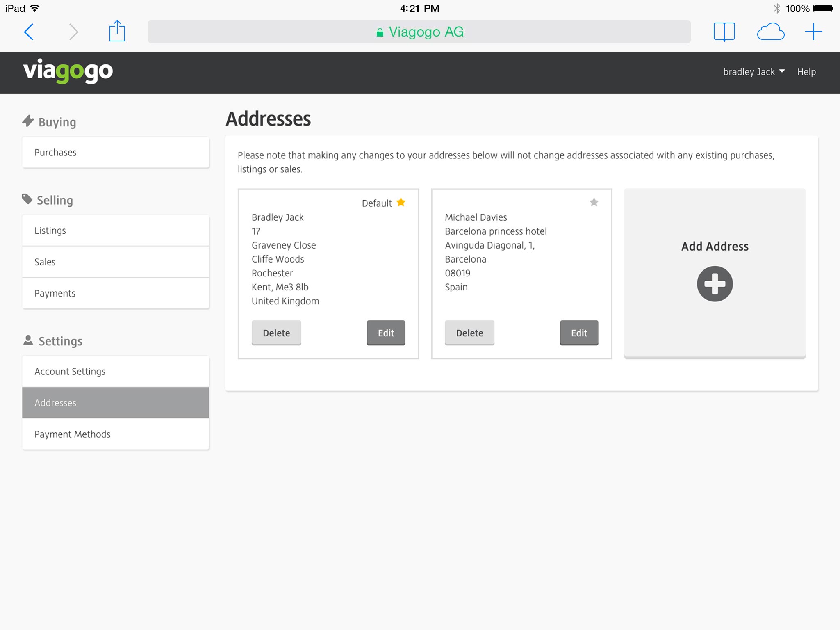Toggle default star on Bradley Jack address
The width and height of the screenshot is (840, 630).
(x=401, y=202)
